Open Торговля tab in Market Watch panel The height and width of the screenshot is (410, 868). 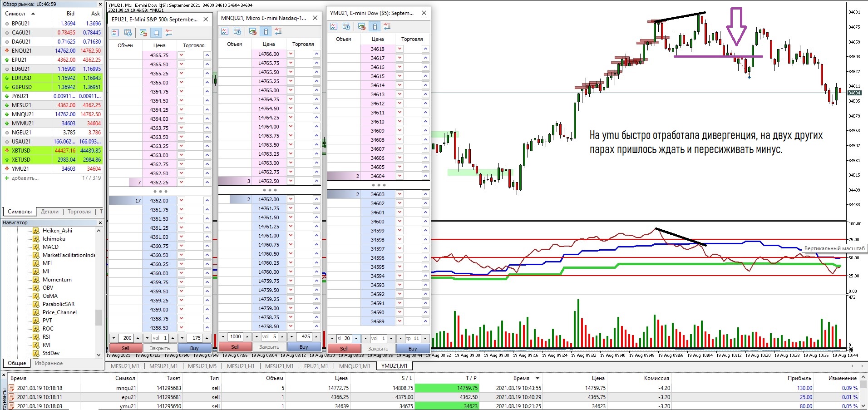point(79,212)
